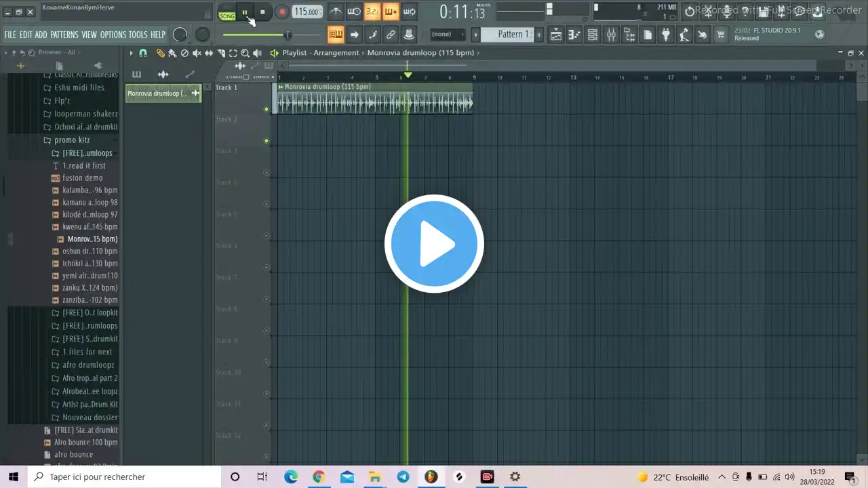Screen dimensions: 868x488
Task: Select the Delete tool in Playlist
Action: 184,53
